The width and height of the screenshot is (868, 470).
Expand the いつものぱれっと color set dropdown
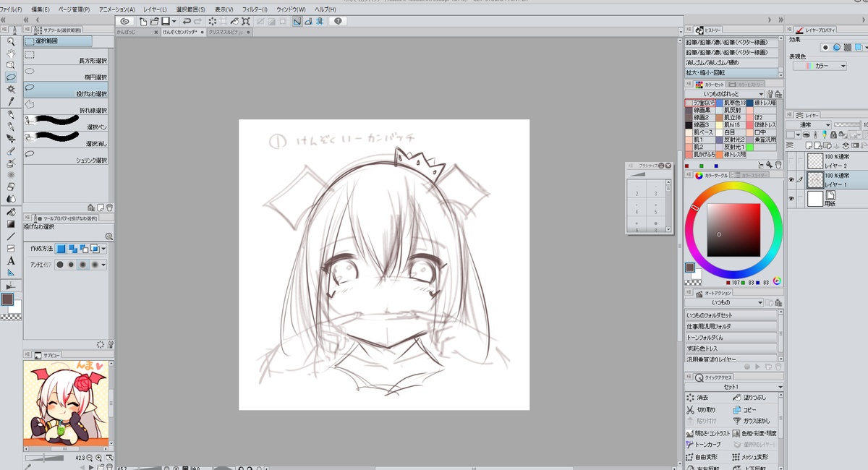762,94
